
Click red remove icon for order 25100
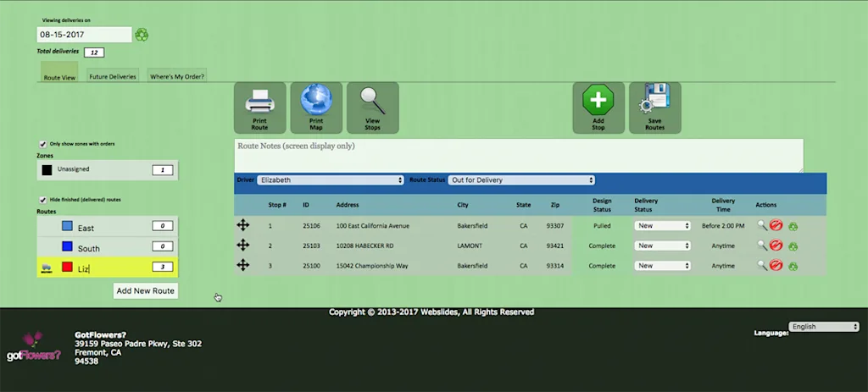(776, 265)
